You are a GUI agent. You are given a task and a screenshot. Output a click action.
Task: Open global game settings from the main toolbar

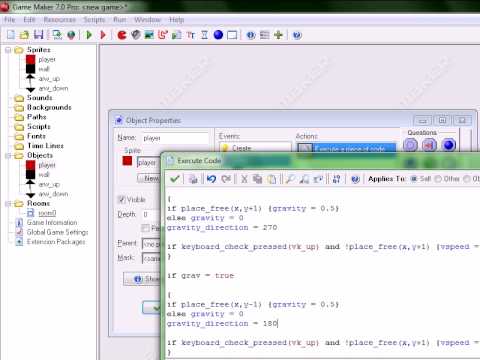tap(265, 35)
